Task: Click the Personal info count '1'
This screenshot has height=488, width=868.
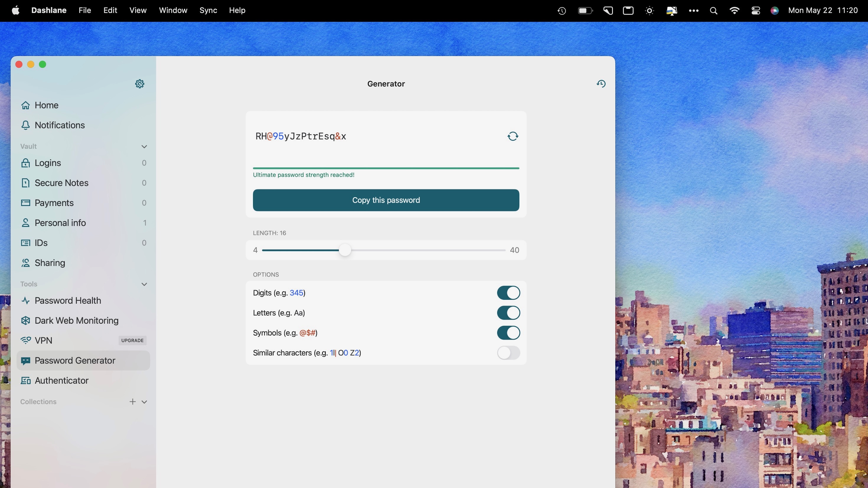Action: point(145,223)
